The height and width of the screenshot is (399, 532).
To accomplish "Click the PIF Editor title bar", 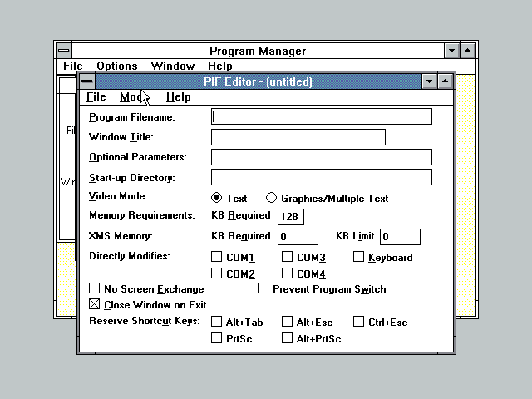I will pyautogui.click(x=259, y=81).
